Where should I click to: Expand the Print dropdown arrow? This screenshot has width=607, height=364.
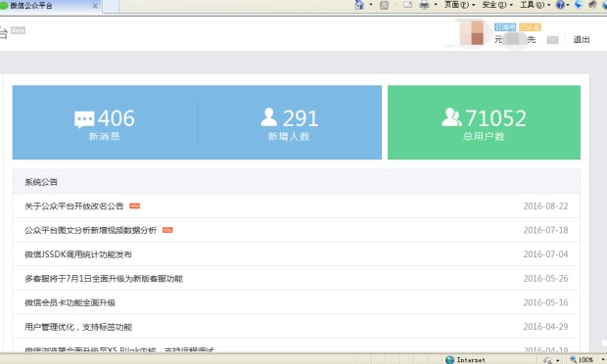pyautogui.click(x=436, y=5)
